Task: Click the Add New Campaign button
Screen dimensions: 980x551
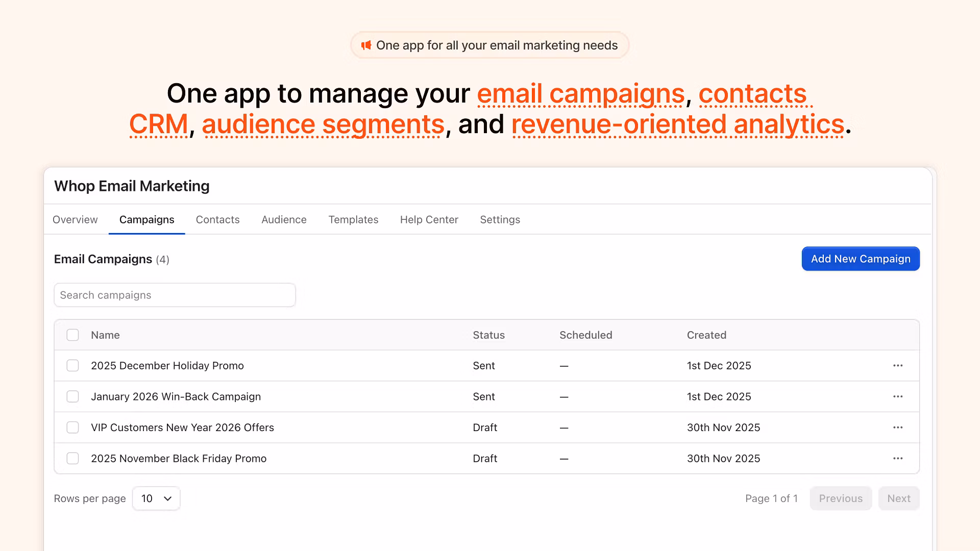Action: 861,259
